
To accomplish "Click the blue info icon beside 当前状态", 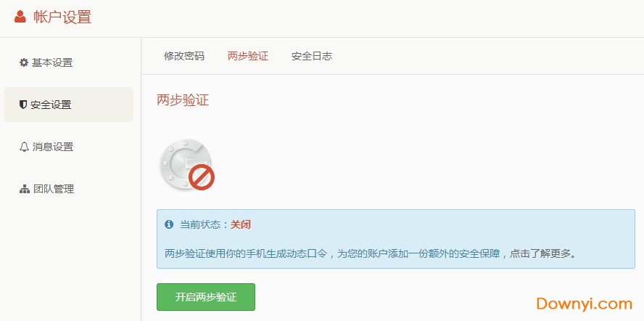I will pos(169,224).
